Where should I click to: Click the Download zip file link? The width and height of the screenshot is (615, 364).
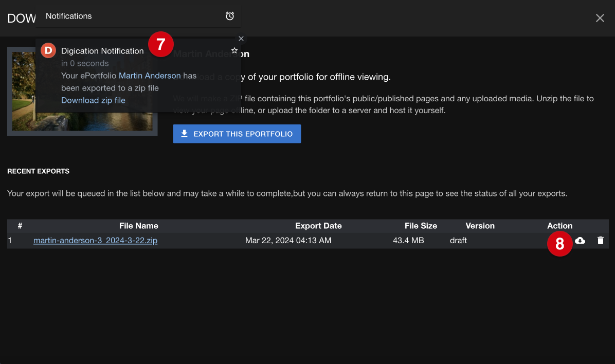click(x=94, y=100)
